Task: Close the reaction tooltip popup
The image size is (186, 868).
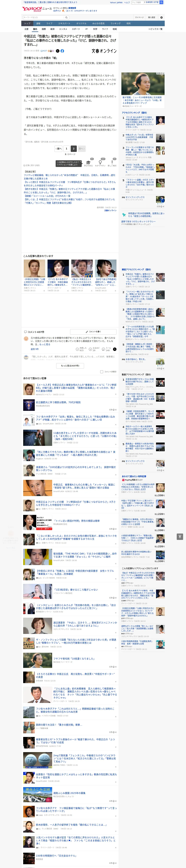Action: pos(80,162)
